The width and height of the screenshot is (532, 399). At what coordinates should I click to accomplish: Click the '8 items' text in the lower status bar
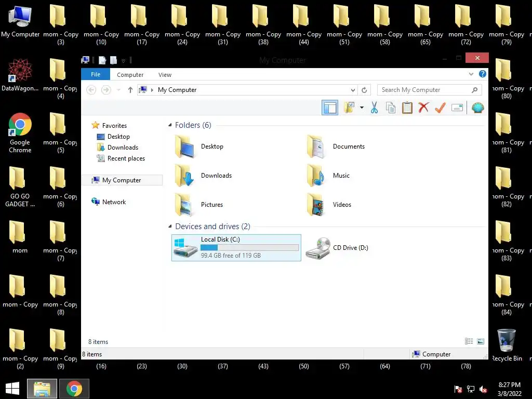[x=92, y=354]
